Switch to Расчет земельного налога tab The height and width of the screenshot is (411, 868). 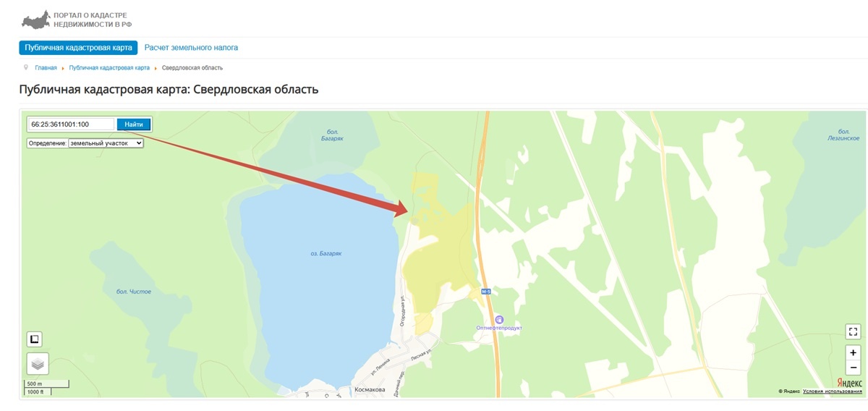click(x=191, y=48)
